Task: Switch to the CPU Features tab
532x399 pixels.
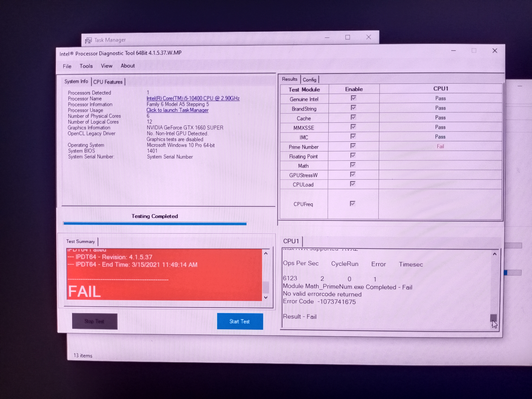Action: point(108,82)
